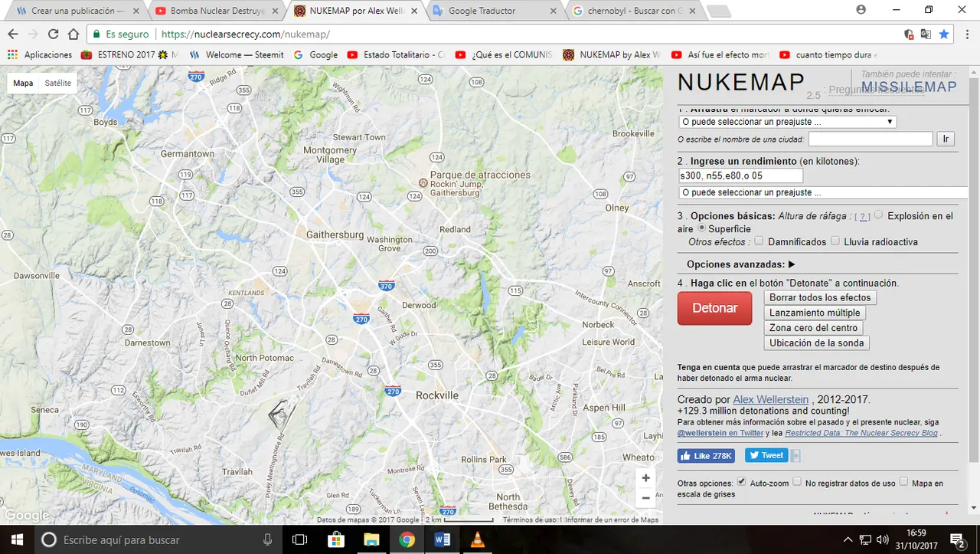Viewport: 980px width, 554px height.
Task: Enable the Damnificados checkbox
Action: [x=759, y=241]
